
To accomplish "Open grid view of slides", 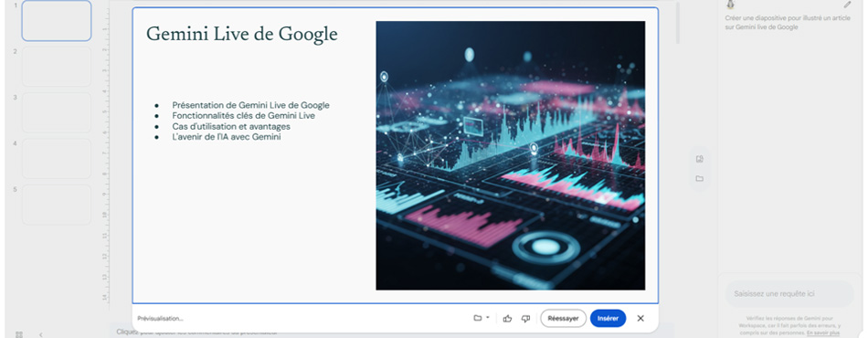I will [19, 334].
